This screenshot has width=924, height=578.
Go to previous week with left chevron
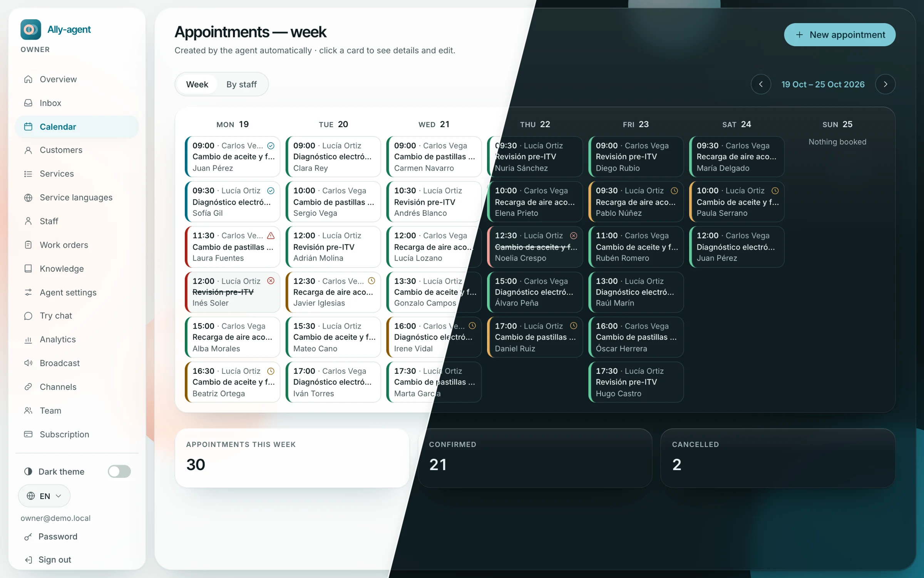click(761, 84)
